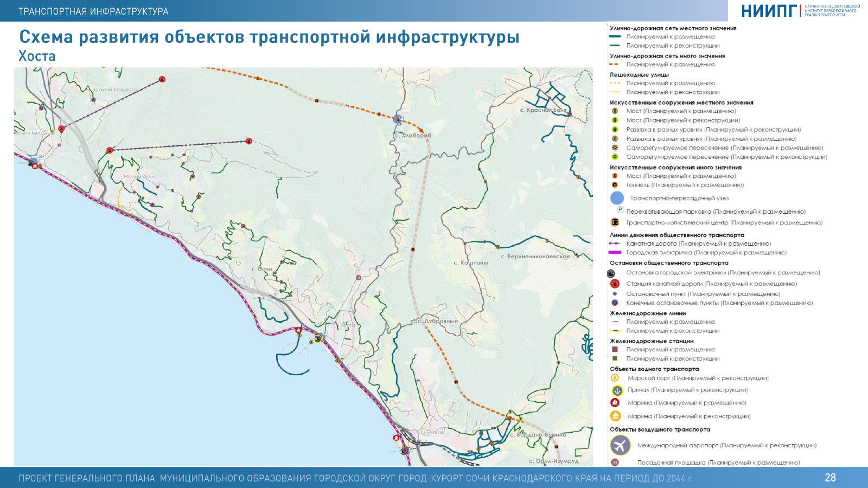The image size is (868, 488).
Task: Click the 'Малый Ахун' map label
Action: tap(139, 176)
